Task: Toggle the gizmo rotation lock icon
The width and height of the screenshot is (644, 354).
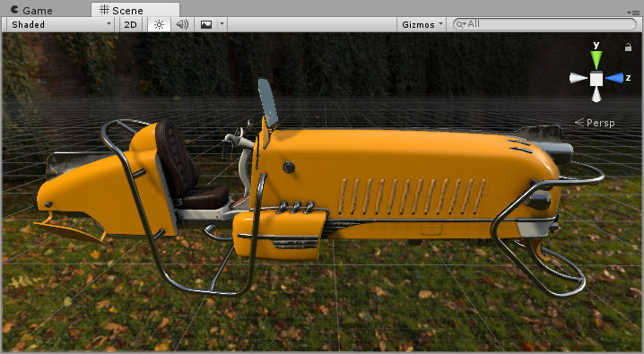Action: [628, 47]
